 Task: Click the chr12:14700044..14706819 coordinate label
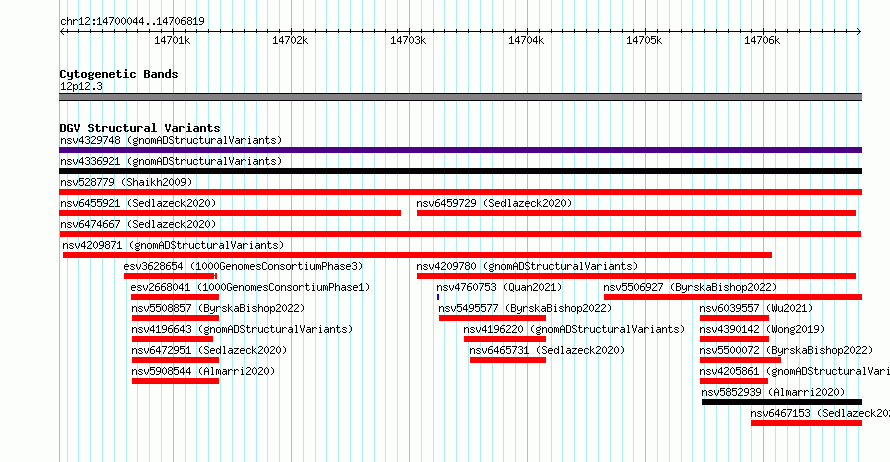click(x=132, y=22)
